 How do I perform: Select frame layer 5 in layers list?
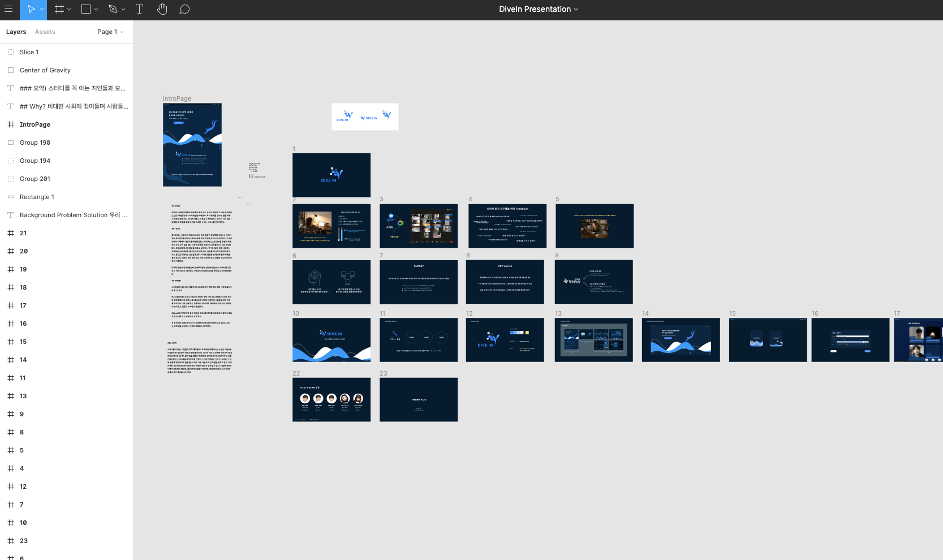tap(67, 450)
